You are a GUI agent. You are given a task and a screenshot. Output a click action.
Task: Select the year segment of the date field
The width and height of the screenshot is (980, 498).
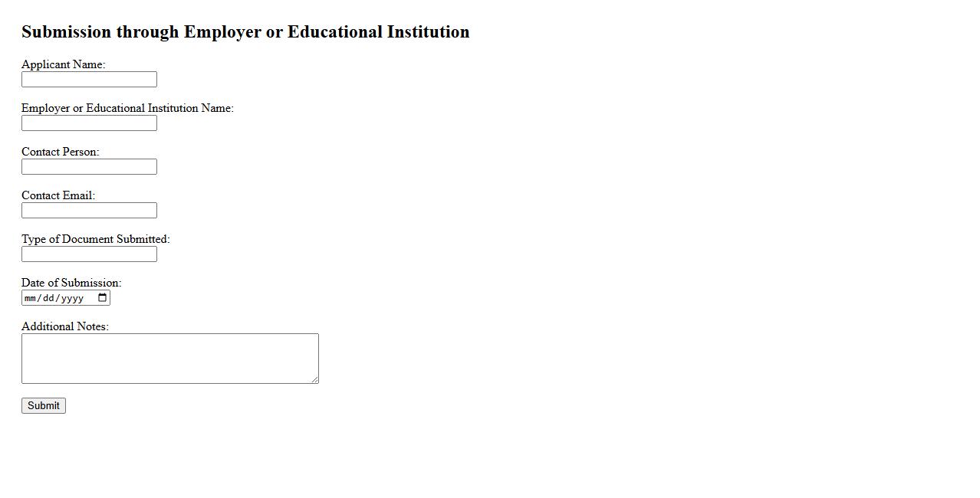pyautogui.click(x=72, y=298)
